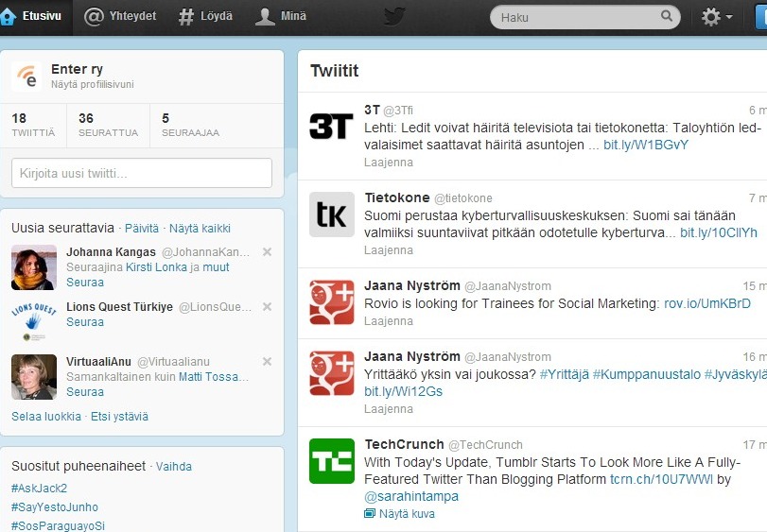This screenshot has width=767, height=532.
Task: Open the tcrn.ch/10U7WWl link
Action: [x=661, y=479]
